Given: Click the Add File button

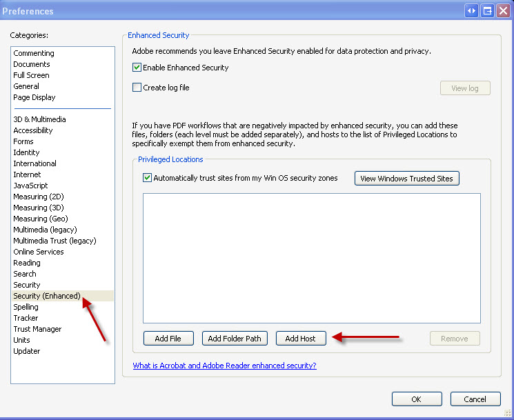Looking at the screenshot, I should [x=168, y=339].
